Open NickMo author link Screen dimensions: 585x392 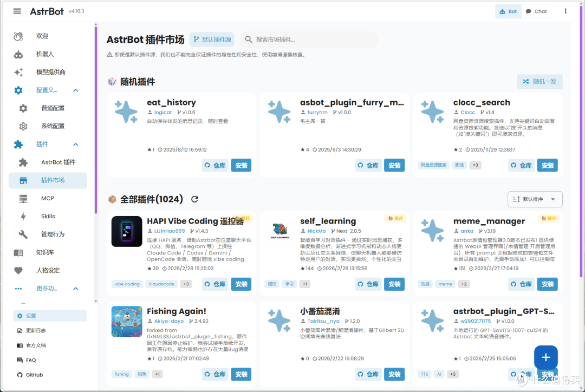coord(316,231)
